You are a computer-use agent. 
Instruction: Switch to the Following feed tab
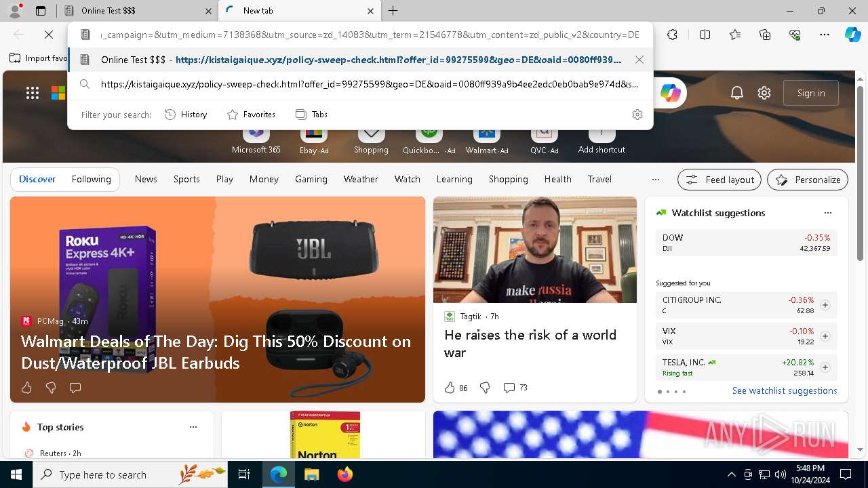point(91,180)
